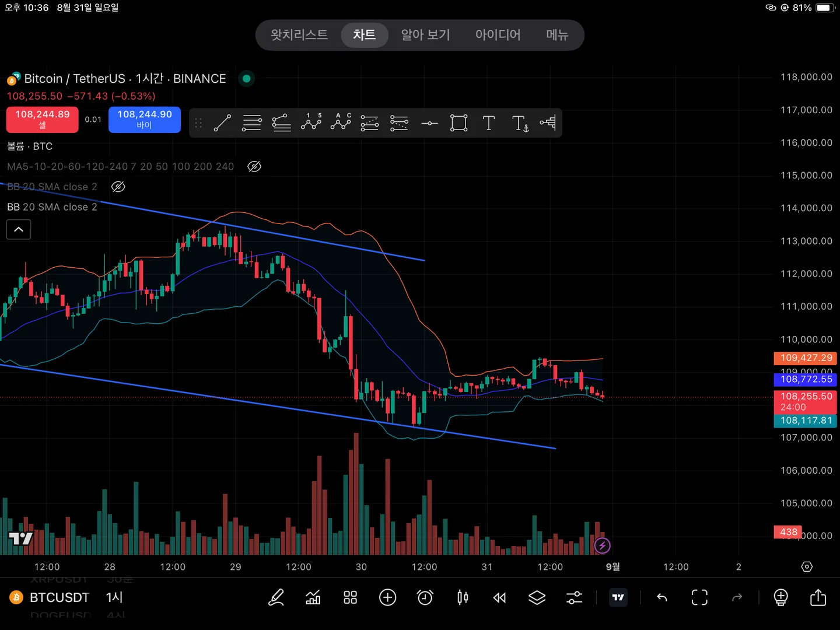The height and width of the screenshot is (630, 840).
Task: Select the text annotation tool
Action: [489, 123]
